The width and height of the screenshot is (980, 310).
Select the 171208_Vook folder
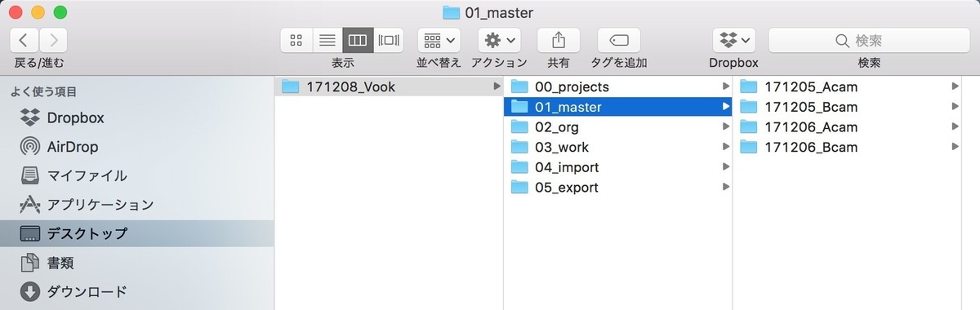pos(389,86)
